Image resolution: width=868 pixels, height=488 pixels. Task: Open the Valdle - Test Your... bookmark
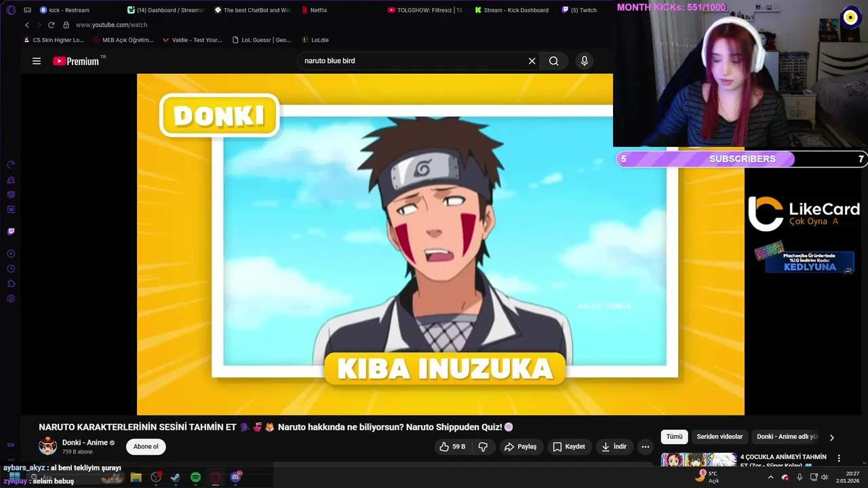click(x=192, y=40)
